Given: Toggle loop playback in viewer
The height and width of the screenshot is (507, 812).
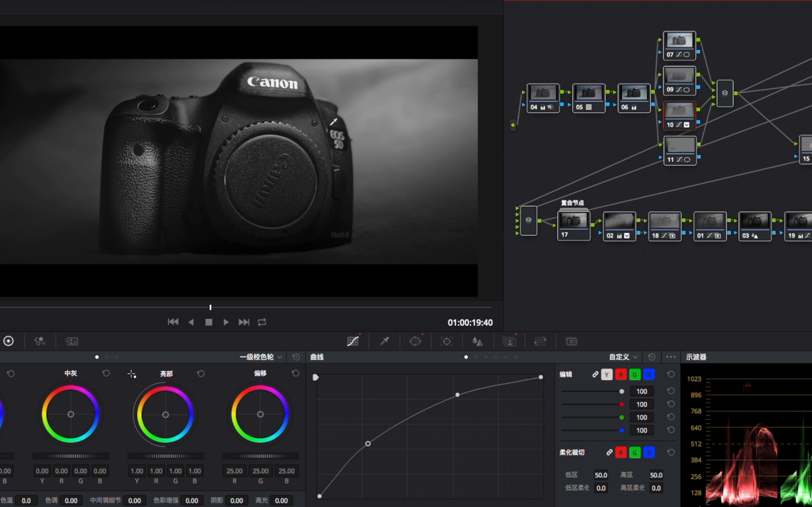Looking at the screenshot, I should click(262, 322).
